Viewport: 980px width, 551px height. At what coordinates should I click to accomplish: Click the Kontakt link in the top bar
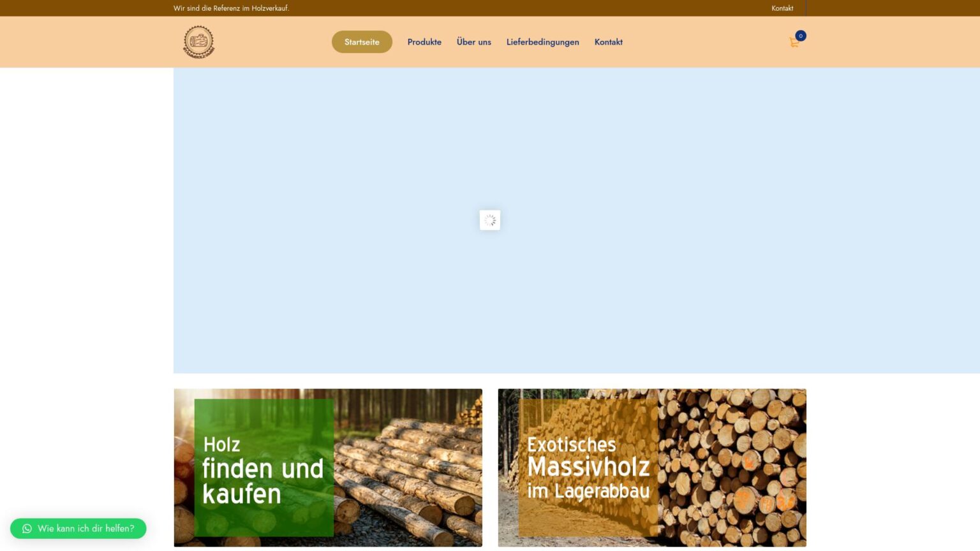(x=782, y=8)
